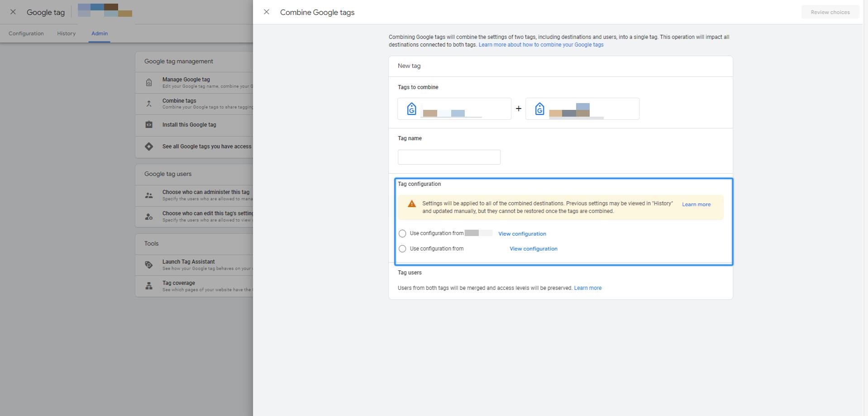This screenshot has width=868, height=416.
Task: Click the Google tag management heading
Action: 179,61
